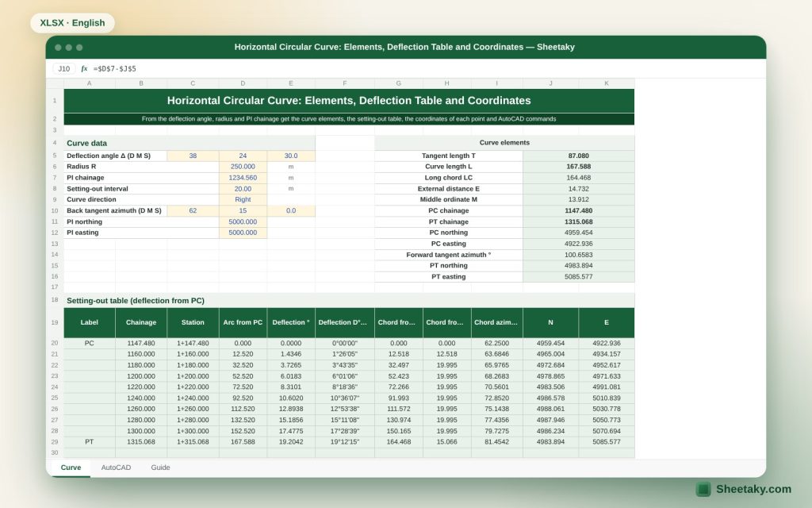Click the main spreadsheet title banner
This screenshot has height=508, width=812.
[x=349, y=101]
